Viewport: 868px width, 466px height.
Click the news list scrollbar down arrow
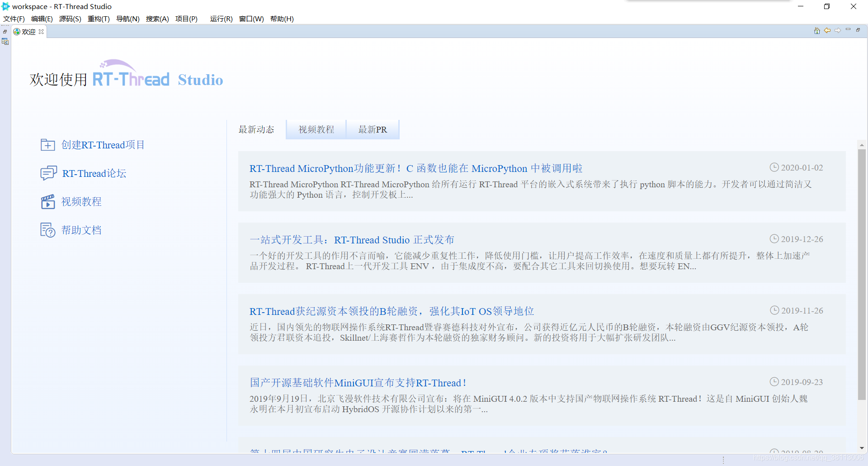point(862,448)
